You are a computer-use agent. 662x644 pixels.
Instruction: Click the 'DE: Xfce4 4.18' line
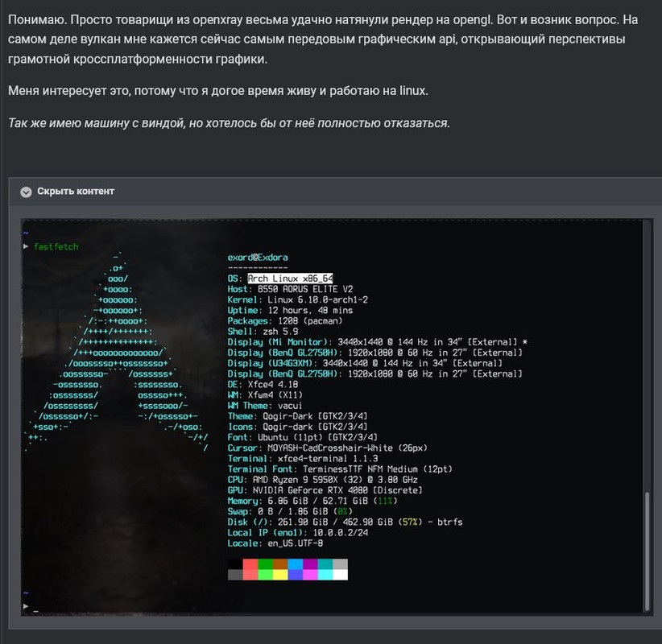[263, 385]
